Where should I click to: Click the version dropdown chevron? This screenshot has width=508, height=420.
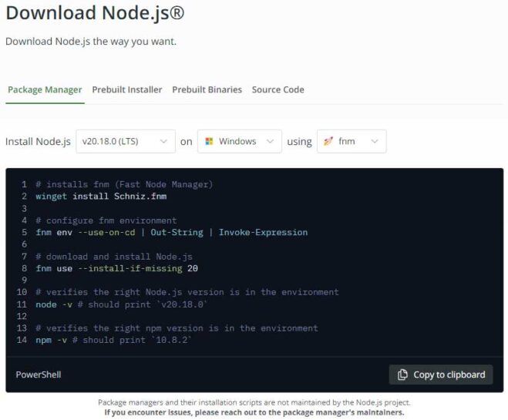pos(163,142)
